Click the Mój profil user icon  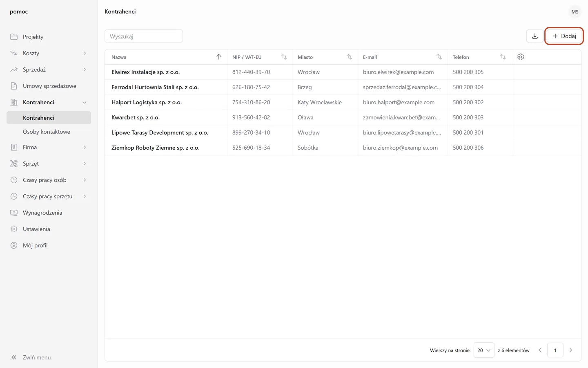click(x=14, y=245)
